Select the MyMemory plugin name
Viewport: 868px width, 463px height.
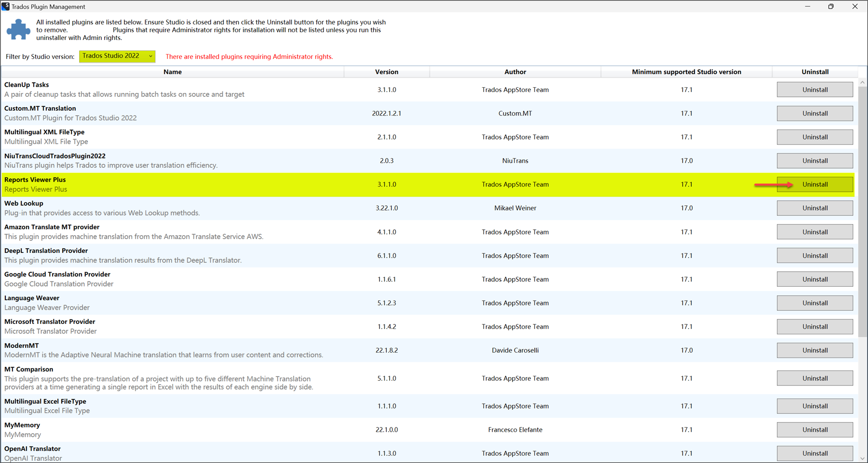click(22, 425)
